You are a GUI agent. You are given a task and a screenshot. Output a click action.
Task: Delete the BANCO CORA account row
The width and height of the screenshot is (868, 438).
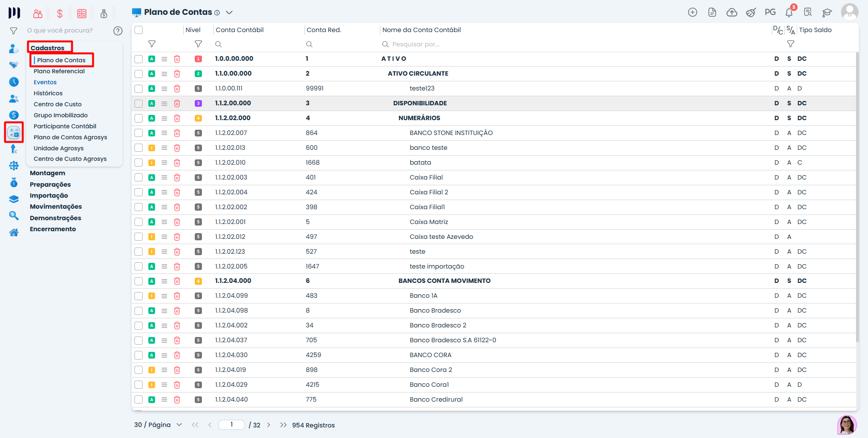(177, 355)
